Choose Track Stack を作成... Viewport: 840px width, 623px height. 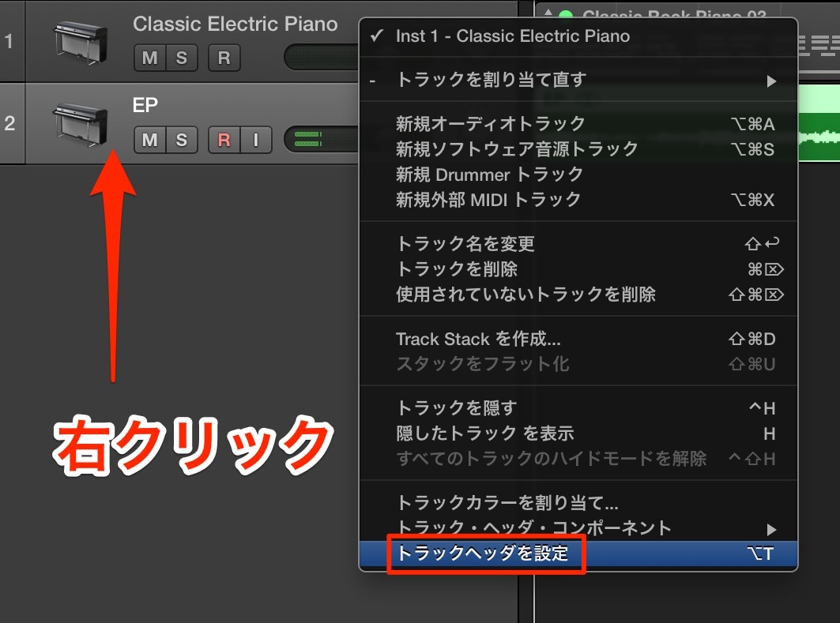click(578, 339)
